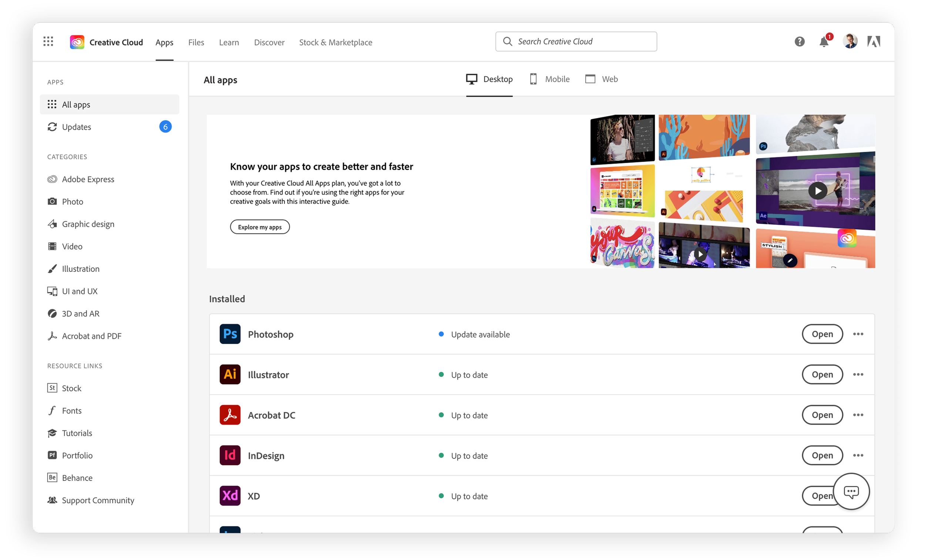Open more options for Illustrator
Image resolution: width=925 pixels, height=560 pixels.
858,375
